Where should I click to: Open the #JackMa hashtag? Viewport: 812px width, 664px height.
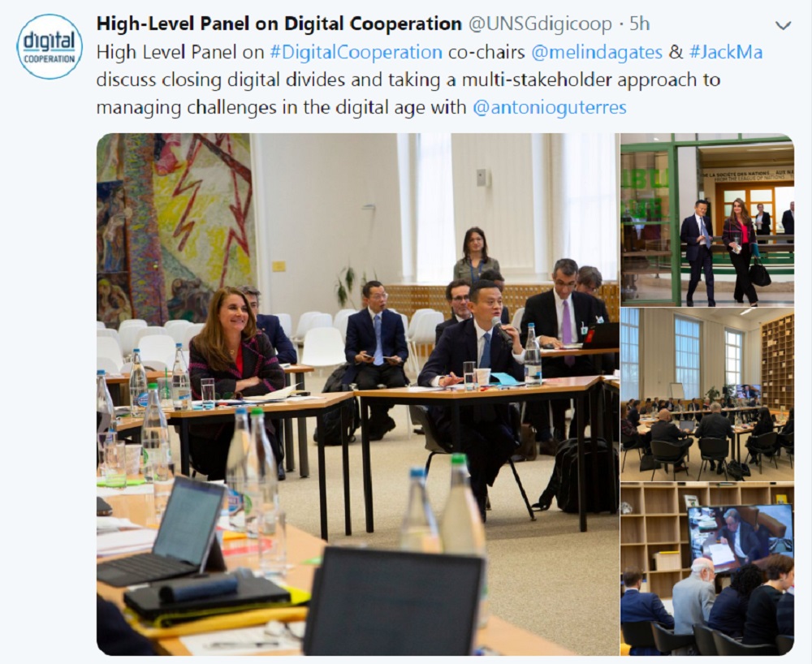pos(725,52)
